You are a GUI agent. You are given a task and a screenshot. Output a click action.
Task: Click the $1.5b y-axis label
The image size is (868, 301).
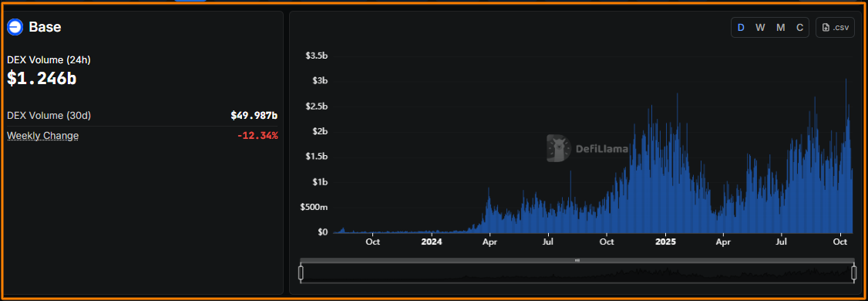pyautogui.click(x=316, y=157)
